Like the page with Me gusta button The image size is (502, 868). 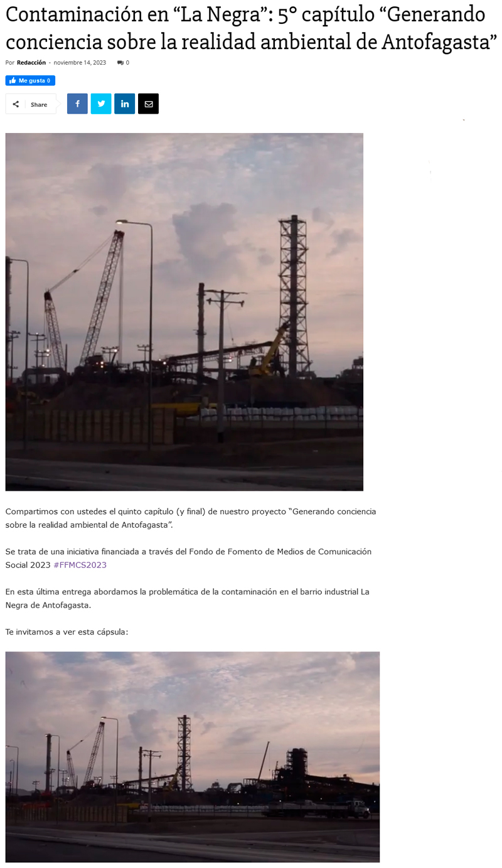pos(30,80)
